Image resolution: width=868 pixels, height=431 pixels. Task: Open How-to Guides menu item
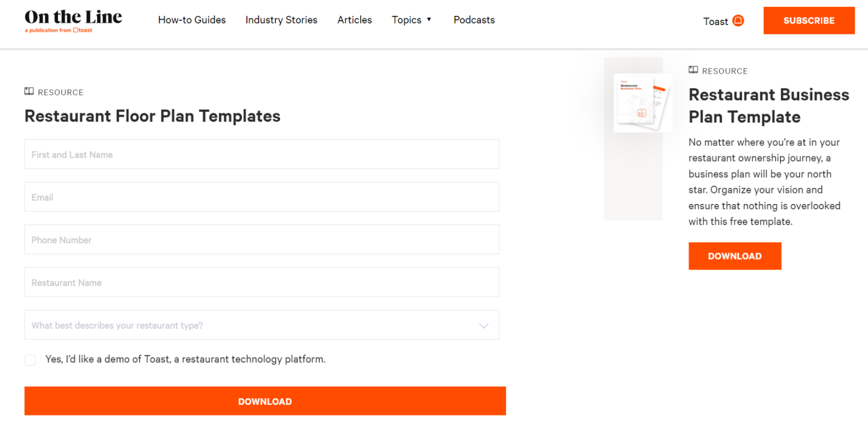pos(192,20)
